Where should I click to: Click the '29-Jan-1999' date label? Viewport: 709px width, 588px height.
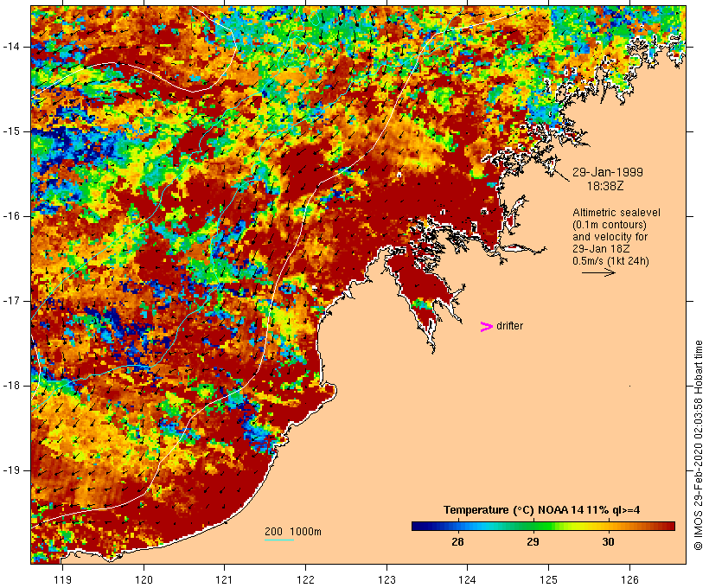608,172
